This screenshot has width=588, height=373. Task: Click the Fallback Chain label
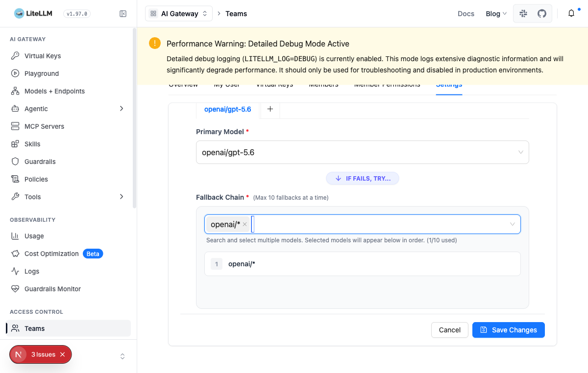tap(220, 197)
